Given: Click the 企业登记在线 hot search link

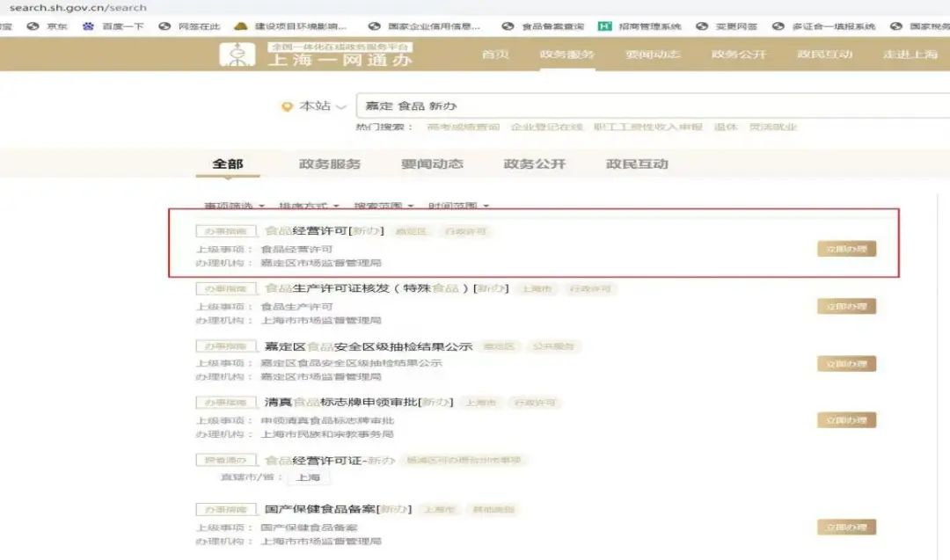Looking at the screenshot, I should coord(546,127).
